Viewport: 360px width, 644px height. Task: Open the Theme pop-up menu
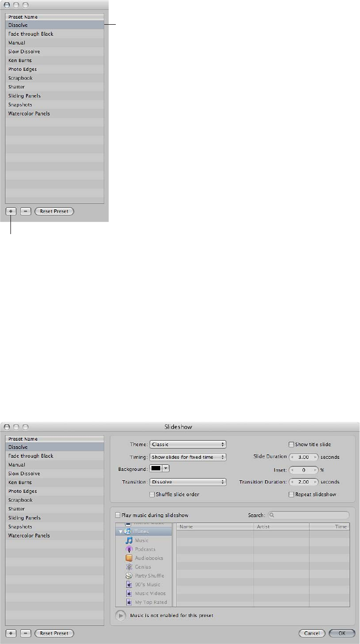[188, 445]
